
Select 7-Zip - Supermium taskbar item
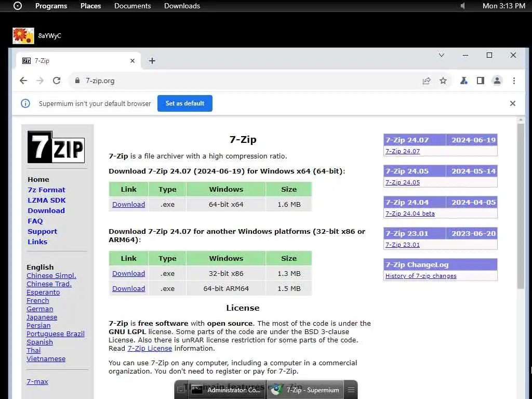pos(305,390)
